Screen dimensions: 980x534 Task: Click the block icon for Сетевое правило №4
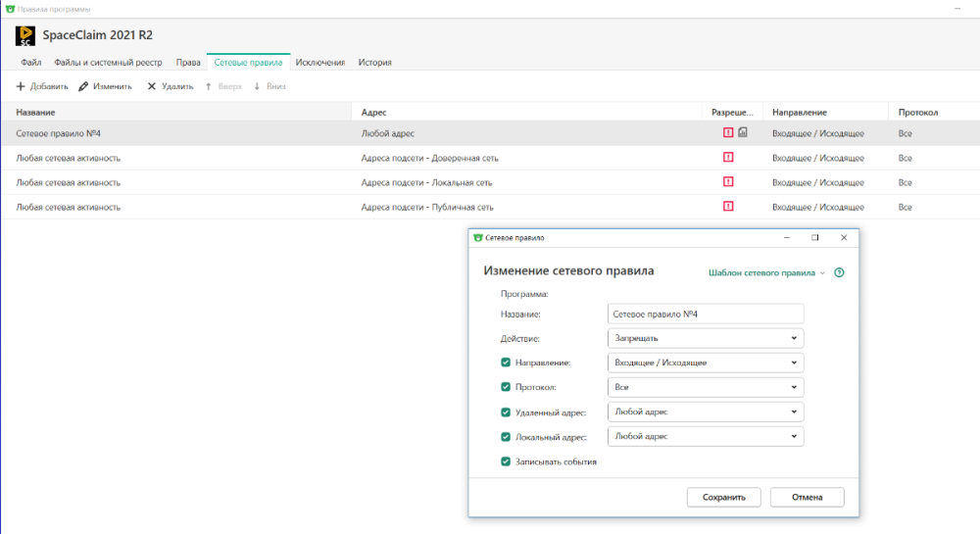point(728,132)
